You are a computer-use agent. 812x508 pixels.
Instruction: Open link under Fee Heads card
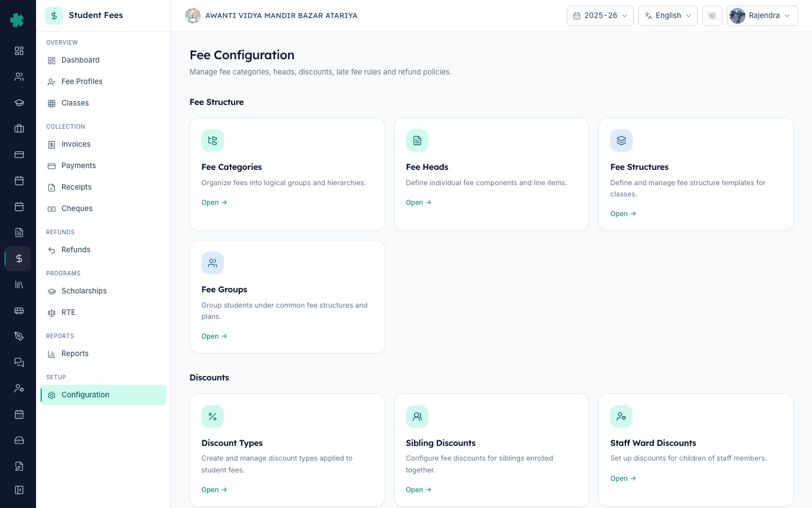[x=418, y=203]
